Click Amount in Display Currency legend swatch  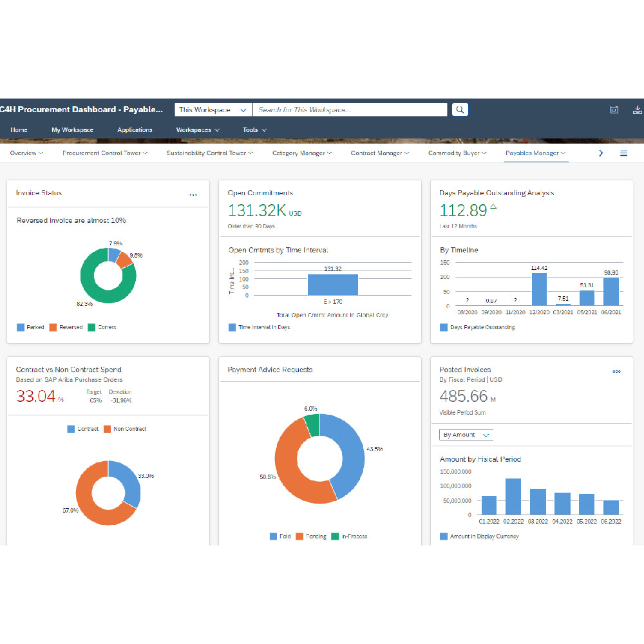[x=444, y=536]
